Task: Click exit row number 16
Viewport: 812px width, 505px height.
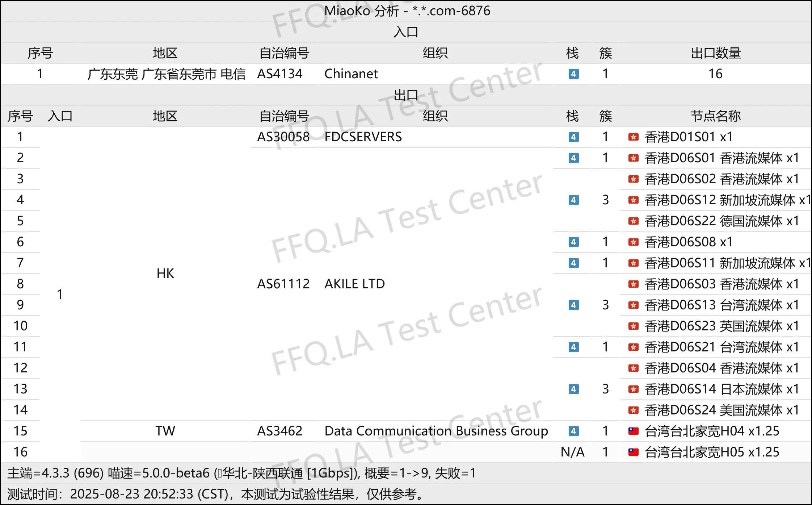Action: coord(20,452)
